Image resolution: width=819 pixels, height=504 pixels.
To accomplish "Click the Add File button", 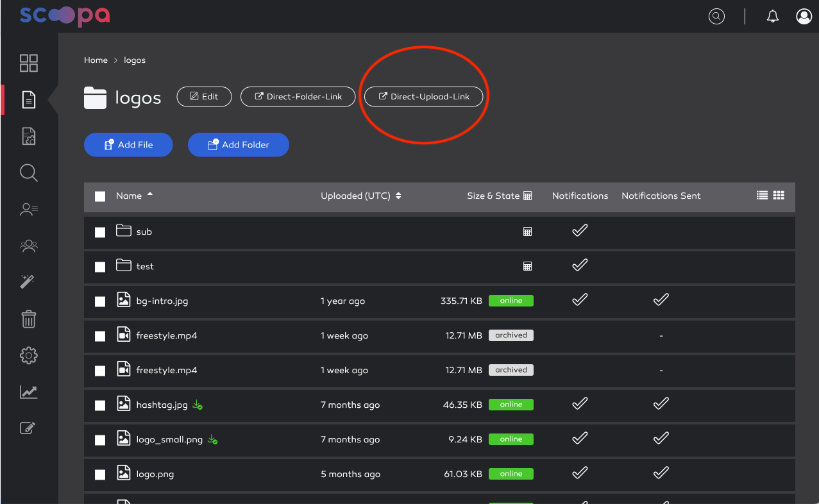I will [128, 145].
